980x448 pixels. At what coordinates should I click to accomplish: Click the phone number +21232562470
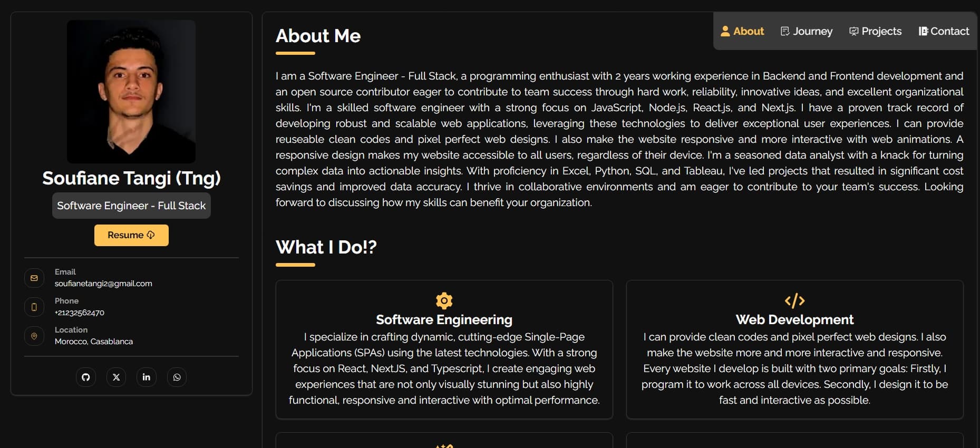pos(80,313)
